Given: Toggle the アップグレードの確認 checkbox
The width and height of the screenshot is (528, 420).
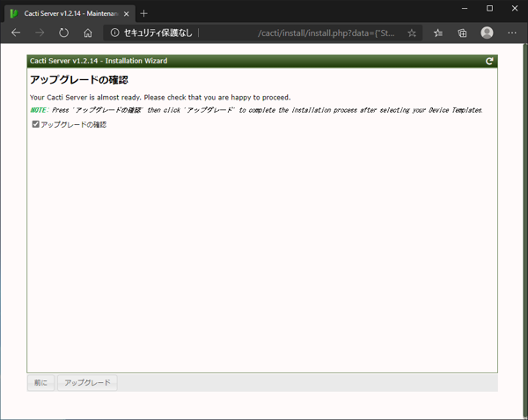Looking at the screenshot, I should tap(35, 124).
